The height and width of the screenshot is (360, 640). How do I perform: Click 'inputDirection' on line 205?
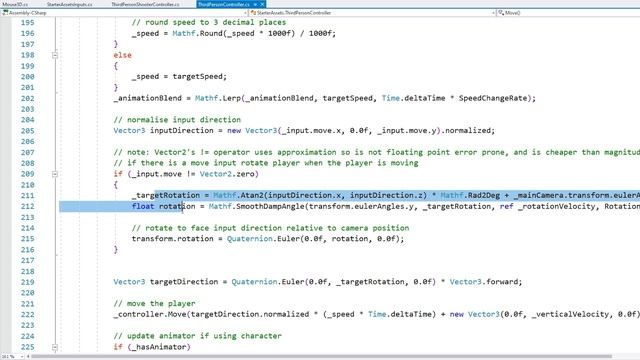[182, 131]
